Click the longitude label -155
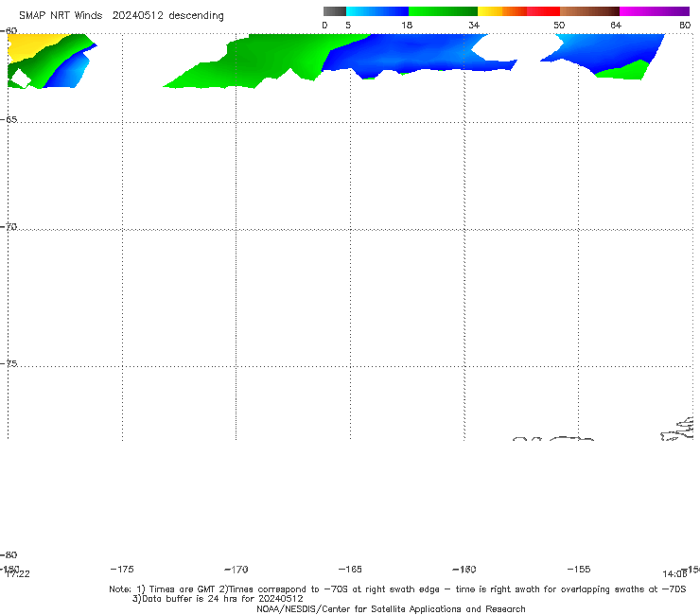 [579, 569]
